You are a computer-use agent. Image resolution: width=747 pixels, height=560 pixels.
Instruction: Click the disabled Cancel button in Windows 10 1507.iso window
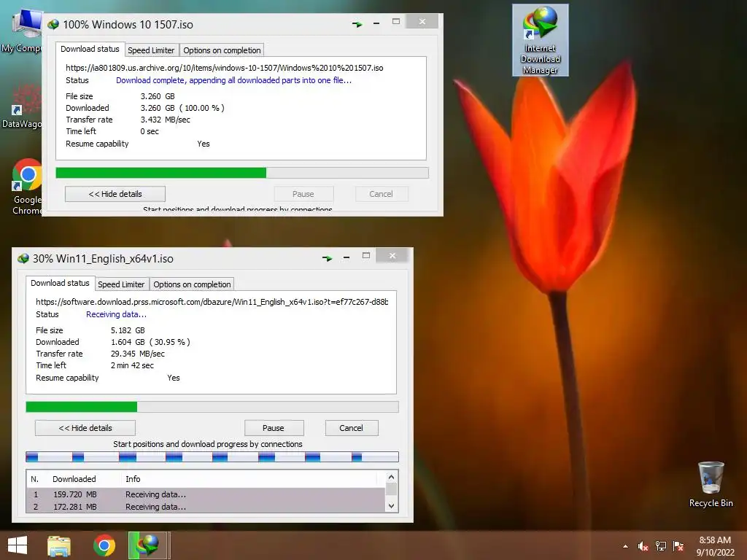[381, 194]
